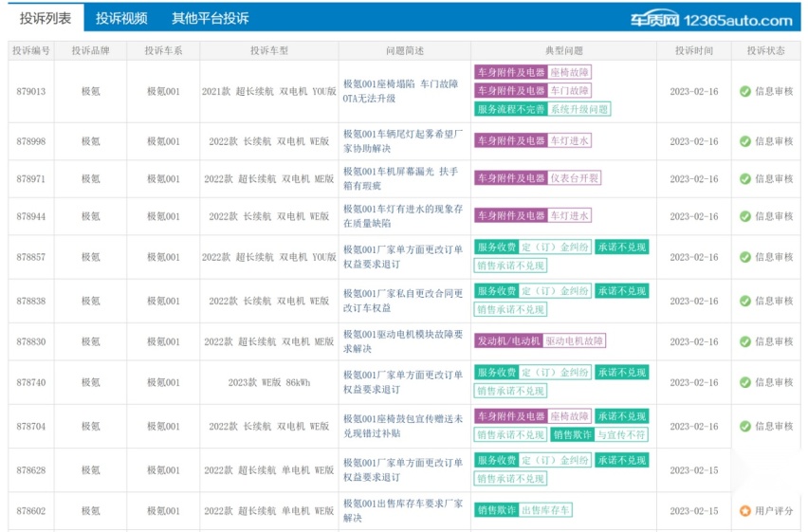Click green check icon in row 878944
808x532 pixels.
click(745, 216)
